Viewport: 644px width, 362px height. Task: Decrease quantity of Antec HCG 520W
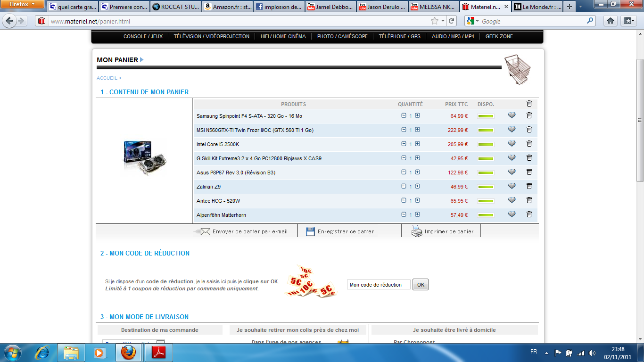coord(404,200)
